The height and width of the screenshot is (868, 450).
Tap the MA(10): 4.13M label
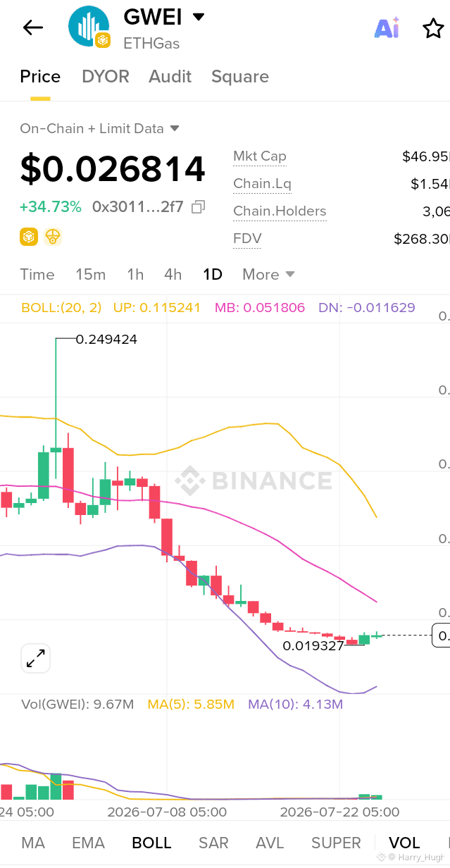point(295,704)
